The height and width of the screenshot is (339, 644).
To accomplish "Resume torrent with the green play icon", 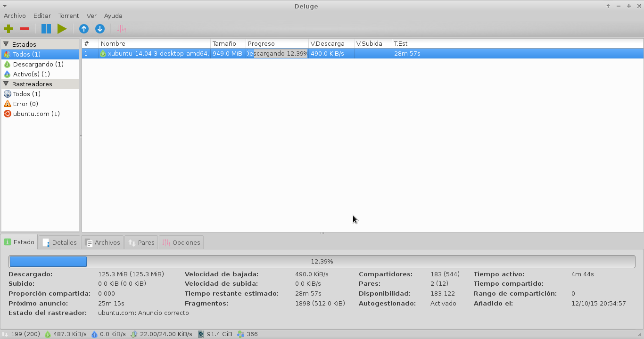I will pos(62,29).
